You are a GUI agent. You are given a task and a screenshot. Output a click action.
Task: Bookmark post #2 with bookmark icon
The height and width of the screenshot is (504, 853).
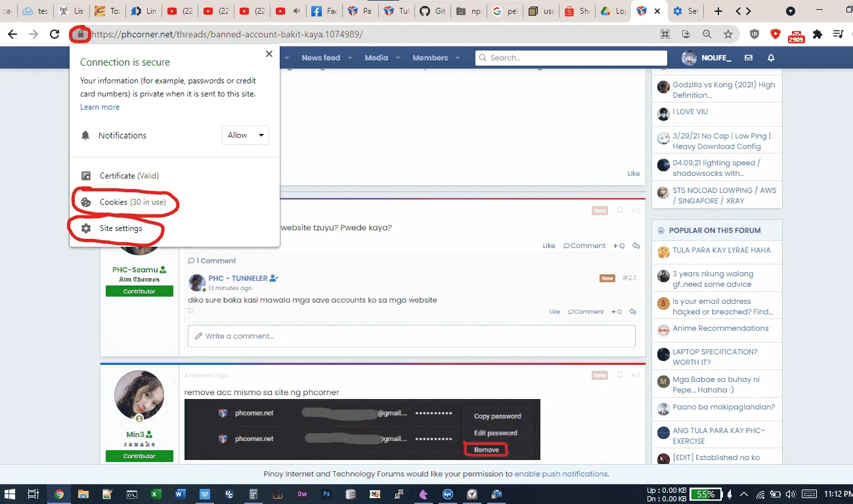point(619,211)
